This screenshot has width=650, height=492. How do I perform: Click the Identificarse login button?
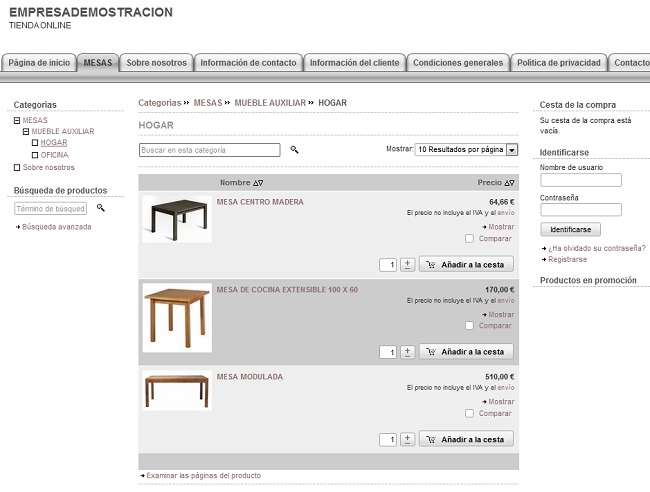click(x=570, y=229)
